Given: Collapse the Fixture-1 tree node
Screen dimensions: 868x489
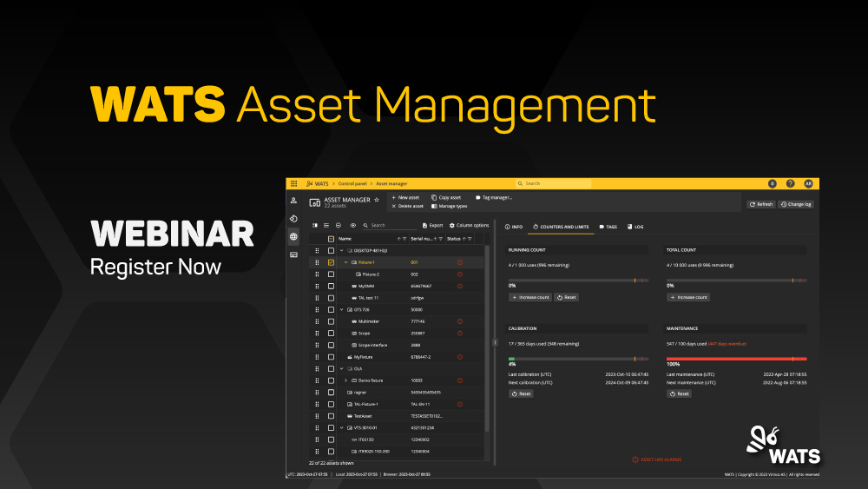Looking at the screenshot, I should (x=346, y=262).
